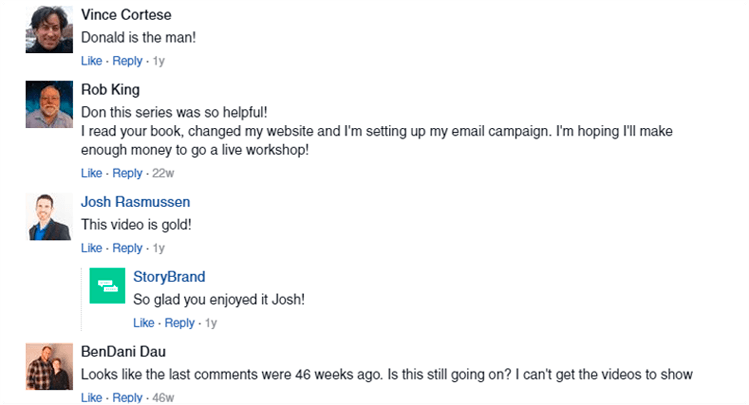The height and width of the screenshot is (405, 749).
Task: Reply to the StoryBrand response
Action: click(x=180, y=323)
